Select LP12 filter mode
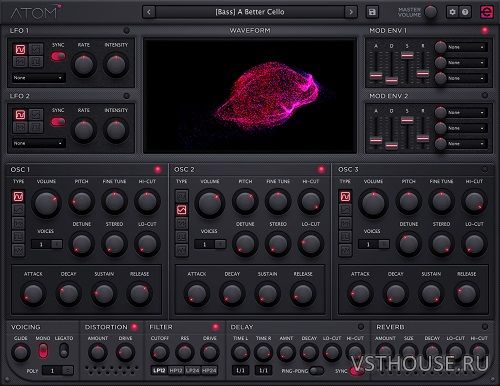Image resolution: width=500 pixels, height=386 pixels. (x=160, y=370)
